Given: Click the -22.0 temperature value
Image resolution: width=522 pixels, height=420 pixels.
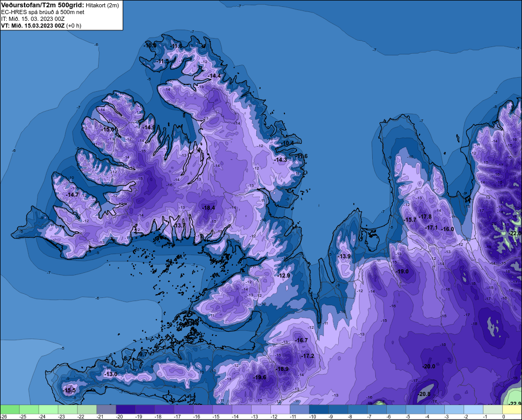Looking at the screenshot, I should pos(515,233).
